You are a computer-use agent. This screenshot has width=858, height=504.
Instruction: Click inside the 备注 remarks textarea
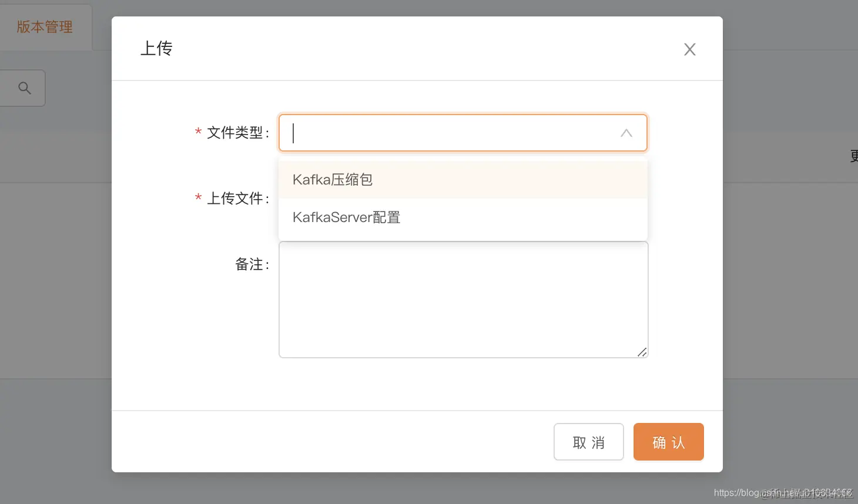tap(463, 300)
